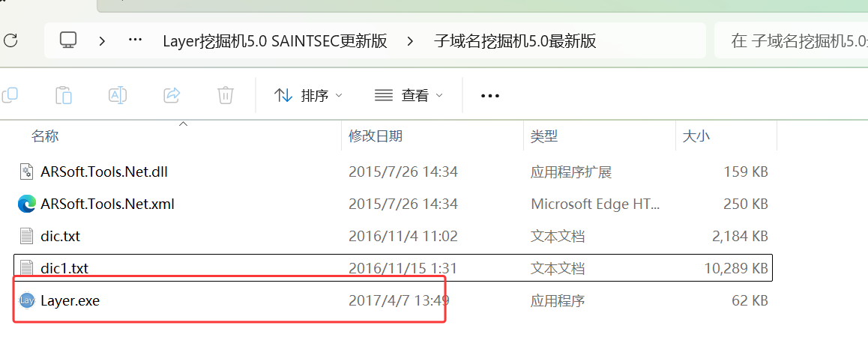Click the Microsoft Edge HT... type cell

595,204
